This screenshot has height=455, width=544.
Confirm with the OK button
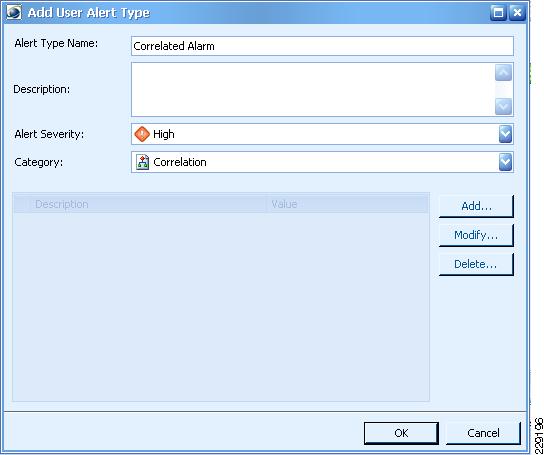click(x=401, y=433)
